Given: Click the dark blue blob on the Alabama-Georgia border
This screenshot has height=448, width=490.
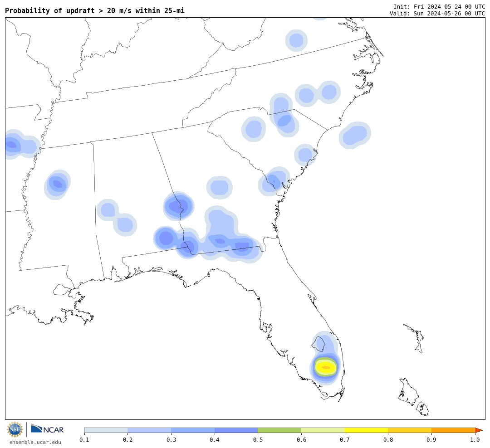Looking at the screenshot, I should coord(178,206).
